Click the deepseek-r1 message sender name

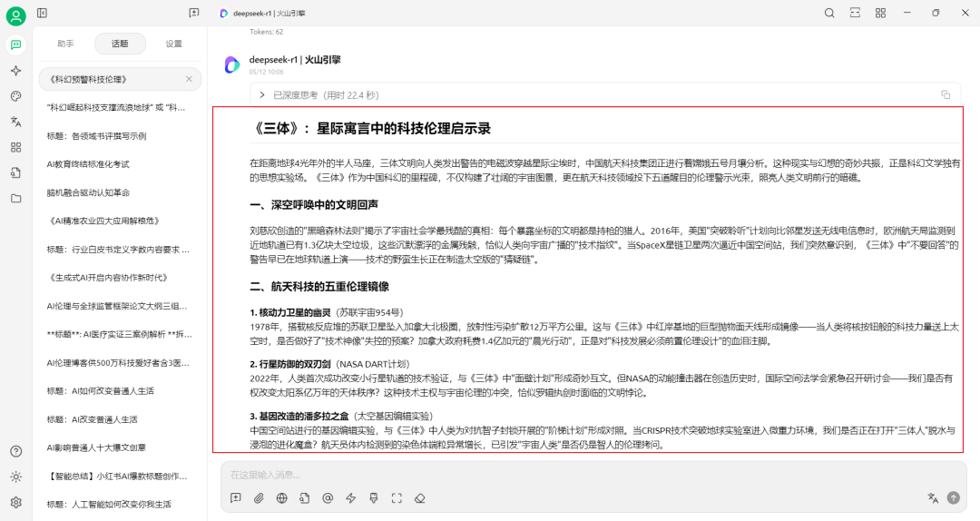pos(295,60)
